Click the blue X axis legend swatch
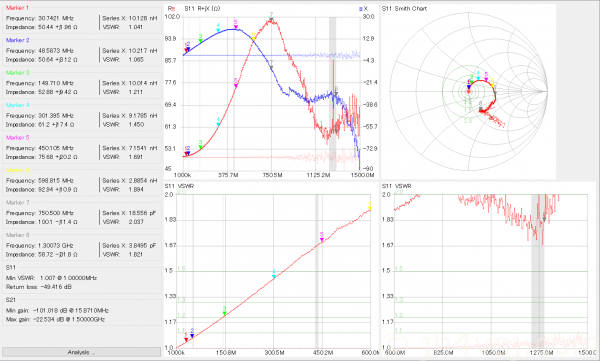Screen dimensions: 600x361 [x=360, y=8]
